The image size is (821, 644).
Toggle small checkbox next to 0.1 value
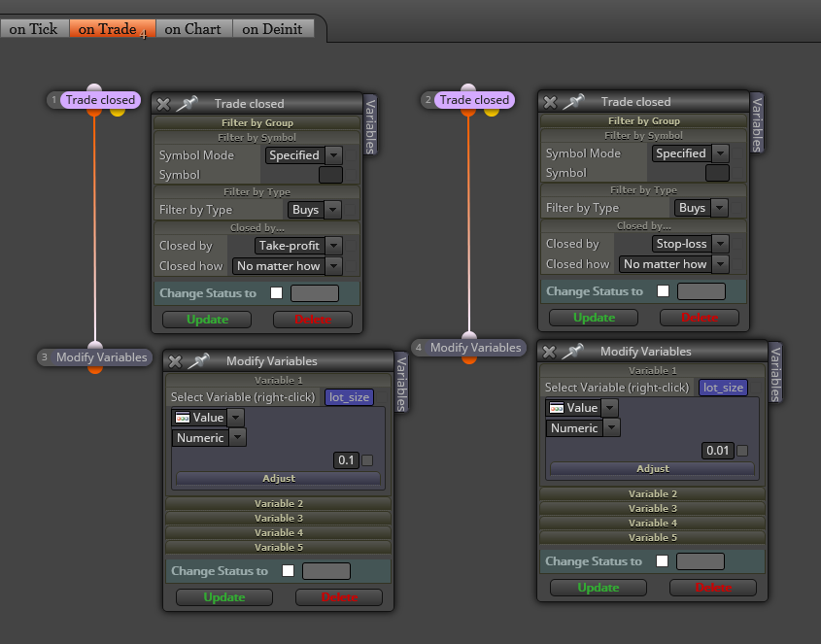tap(367, 460)
